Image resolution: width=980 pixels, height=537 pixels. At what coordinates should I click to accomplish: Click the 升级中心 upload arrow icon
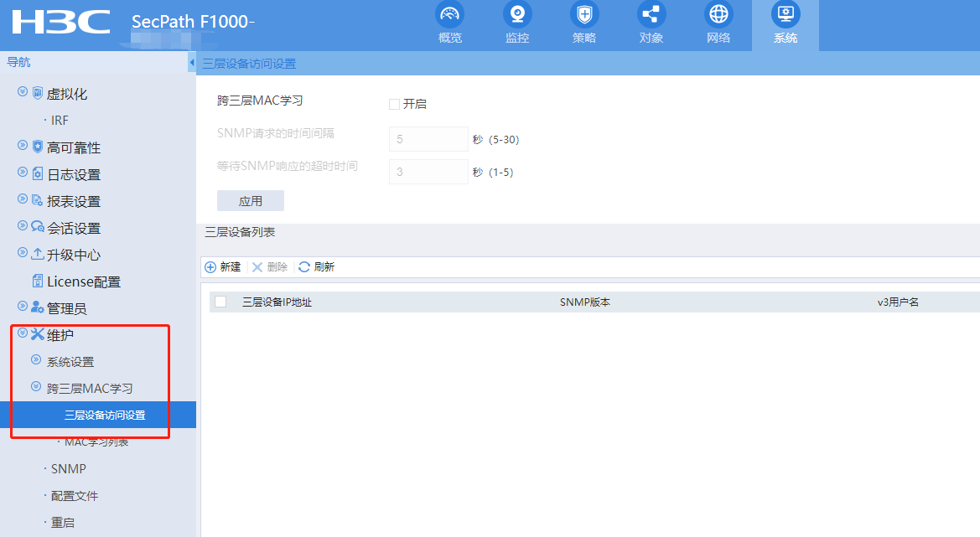point(38,254)
